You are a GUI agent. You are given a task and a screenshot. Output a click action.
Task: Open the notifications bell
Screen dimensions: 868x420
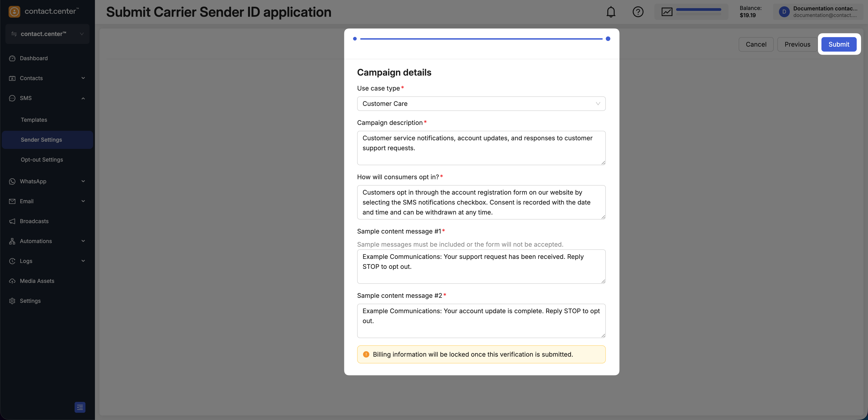pyautogui.click(x=611, y=12)
